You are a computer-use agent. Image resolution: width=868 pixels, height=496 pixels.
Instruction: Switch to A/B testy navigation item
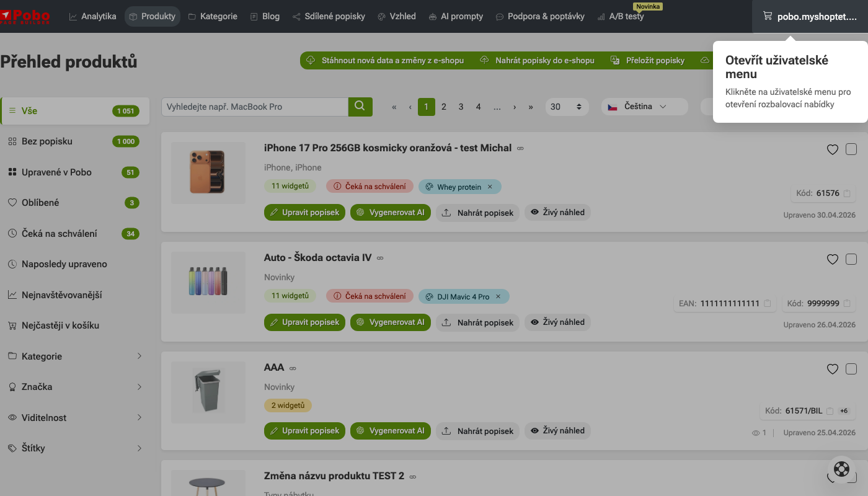(620, 16)
